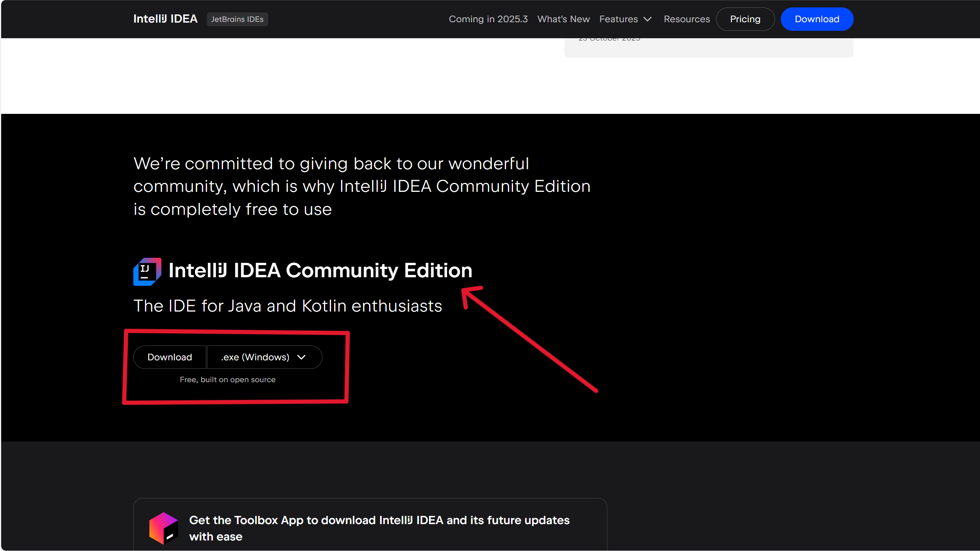
Task: Click the JetBrains IDEs badge
Action: (237, 19)
